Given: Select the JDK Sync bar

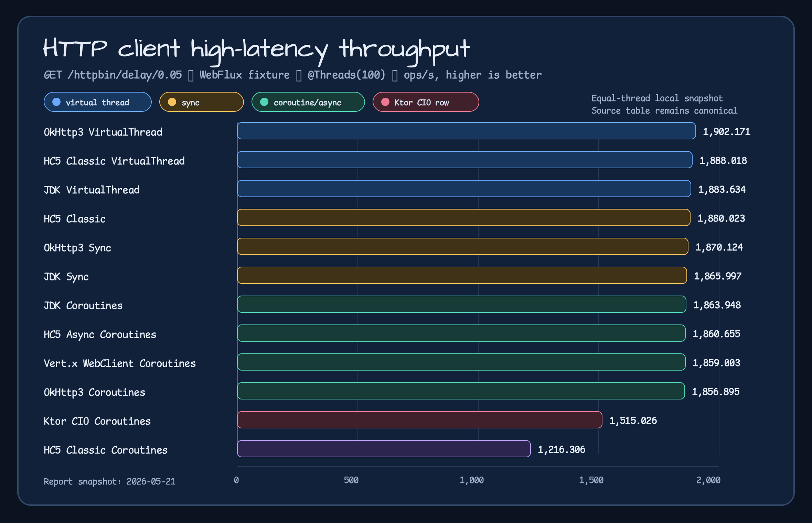Looking at the screenshot, I should click(x=462, y=275).
